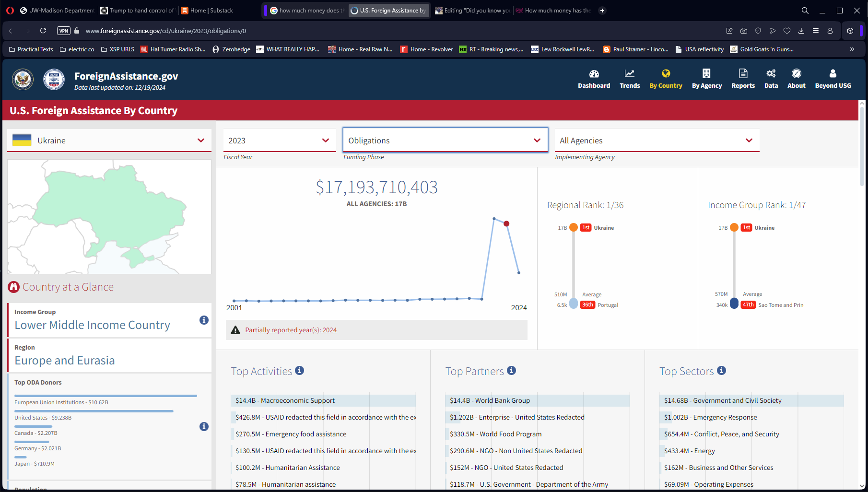Open the 2023 Fiscal Year dropdown
The image size is (868, 492).
pyautogui.click(x=279, y=141)
